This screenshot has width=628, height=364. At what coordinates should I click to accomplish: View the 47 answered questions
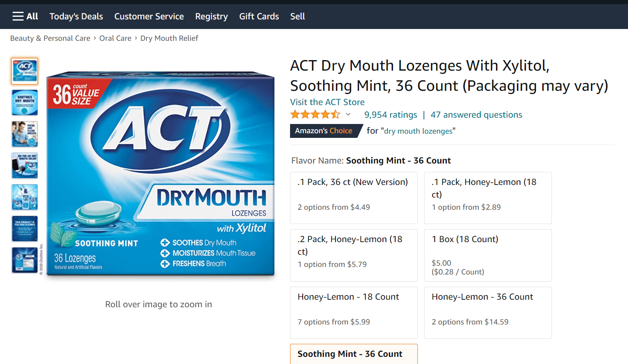pyautogui.click(x=476, y=115)
